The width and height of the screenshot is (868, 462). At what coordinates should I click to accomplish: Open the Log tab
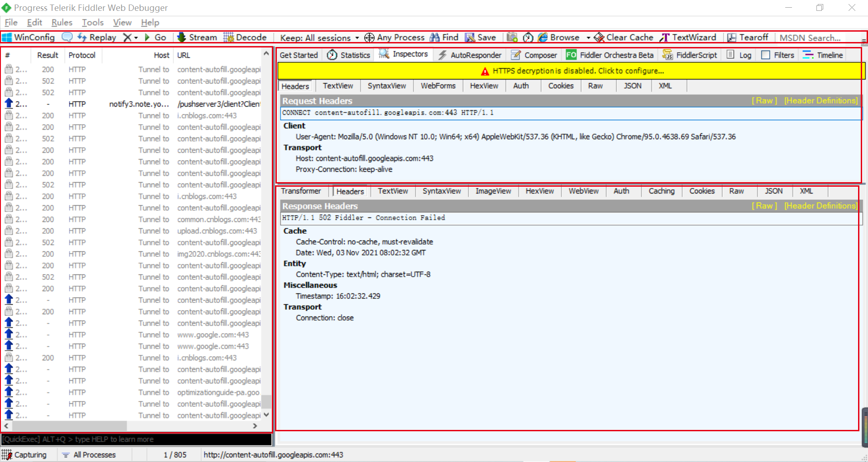click(x=739, y=55)
